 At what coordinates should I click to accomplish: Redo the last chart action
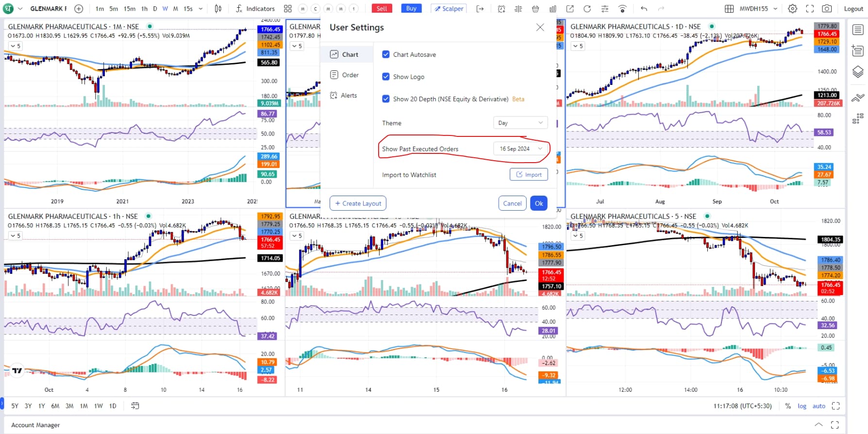(661, 9)
